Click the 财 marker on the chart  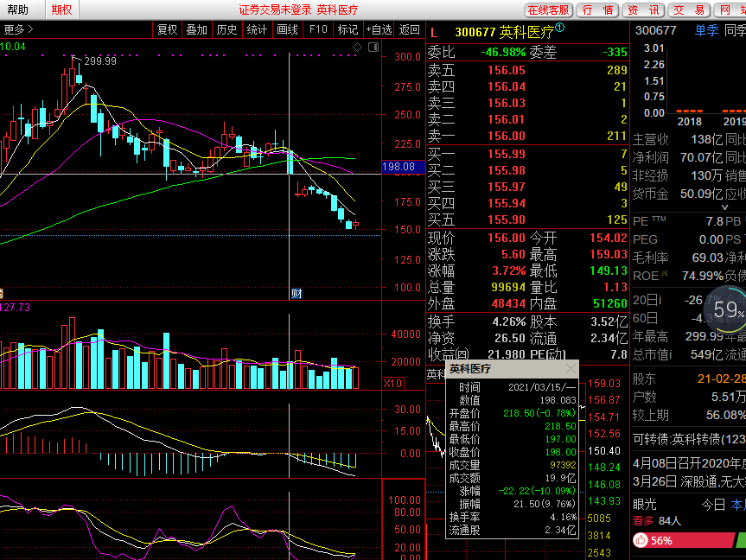pos(296,294)
